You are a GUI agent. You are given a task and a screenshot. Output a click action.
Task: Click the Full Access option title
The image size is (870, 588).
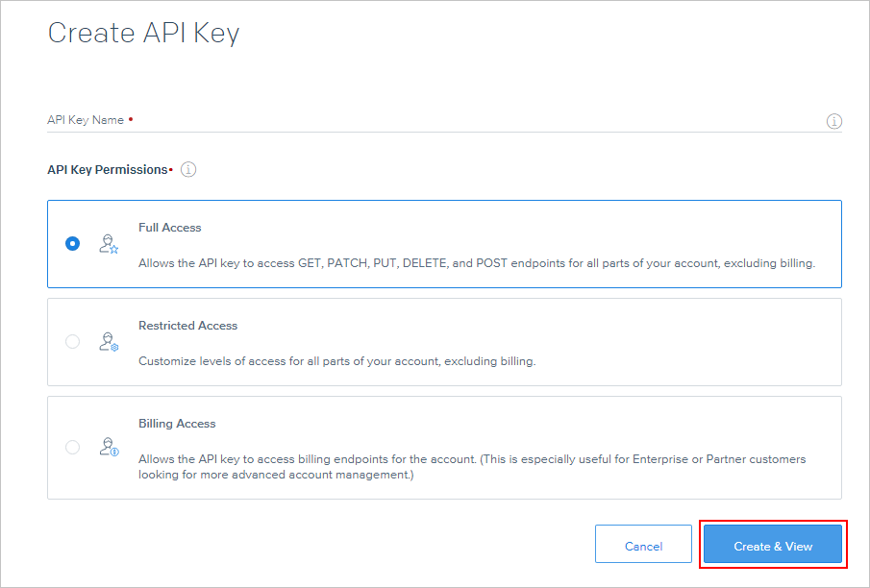170,228
